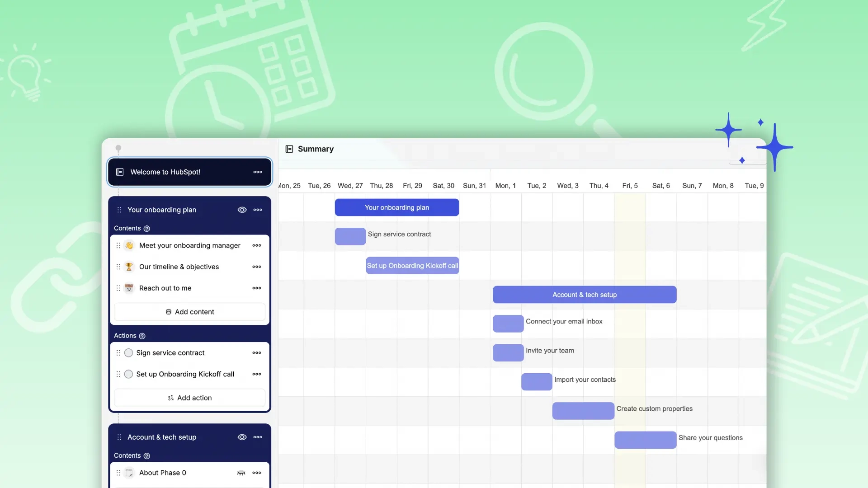
Task: Click the waving hand icon on Meet your onboarding manager
Action: pos(129,245)
